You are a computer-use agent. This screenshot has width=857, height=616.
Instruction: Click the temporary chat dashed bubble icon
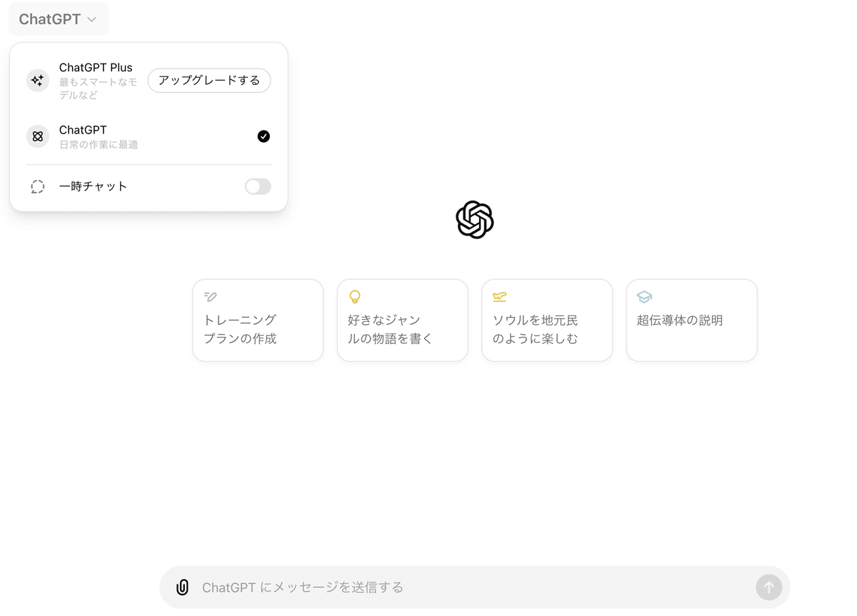click(38, 186)
